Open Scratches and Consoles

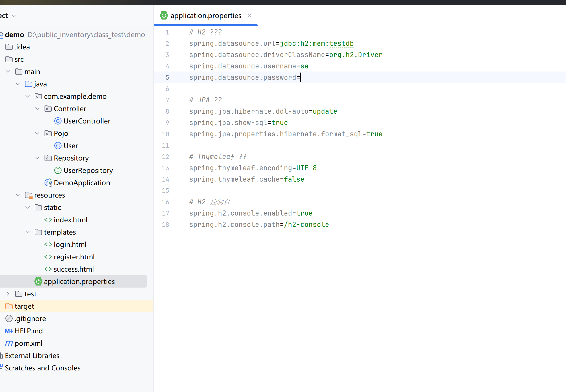coord(43,368)
